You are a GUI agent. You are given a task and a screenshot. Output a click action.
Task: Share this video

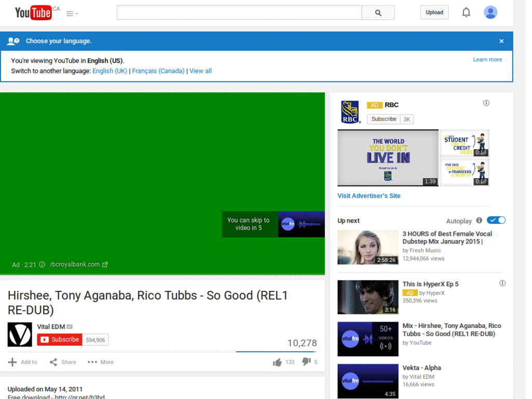click(63, 362)
